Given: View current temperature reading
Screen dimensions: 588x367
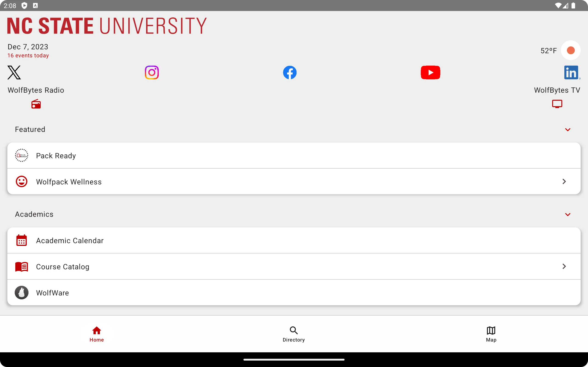Looking at the screenshot, I should pos(549,50).
